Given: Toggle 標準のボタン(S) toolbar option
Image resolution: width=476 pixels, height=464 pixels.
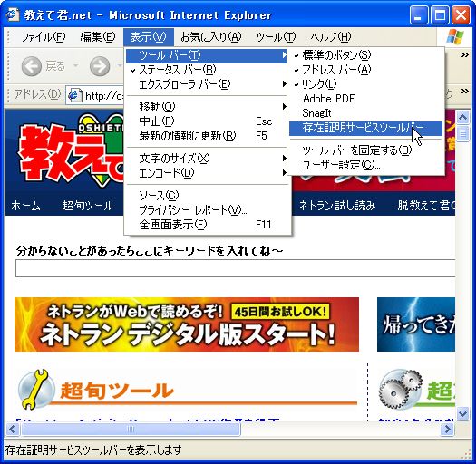Looking at the screenshot, I should pyautogui.click(x=365, y=55).
